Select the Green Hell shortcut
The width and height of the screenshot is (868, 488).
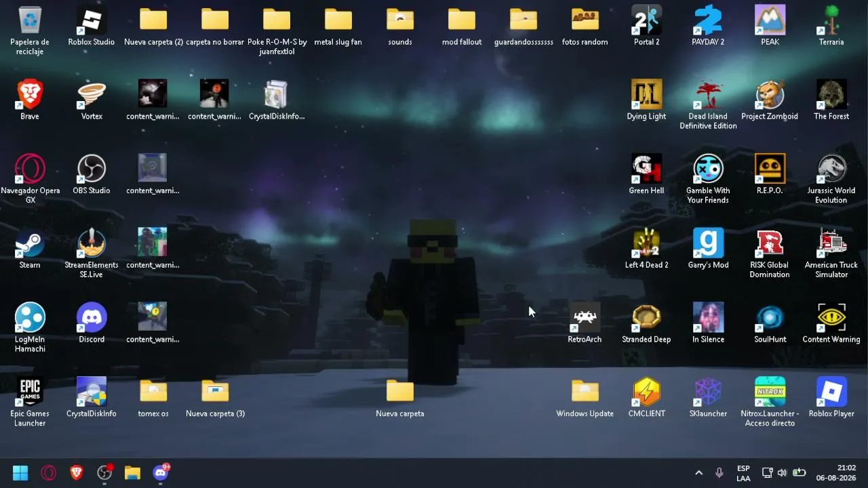pyautogui.click(x=647, y=175)
